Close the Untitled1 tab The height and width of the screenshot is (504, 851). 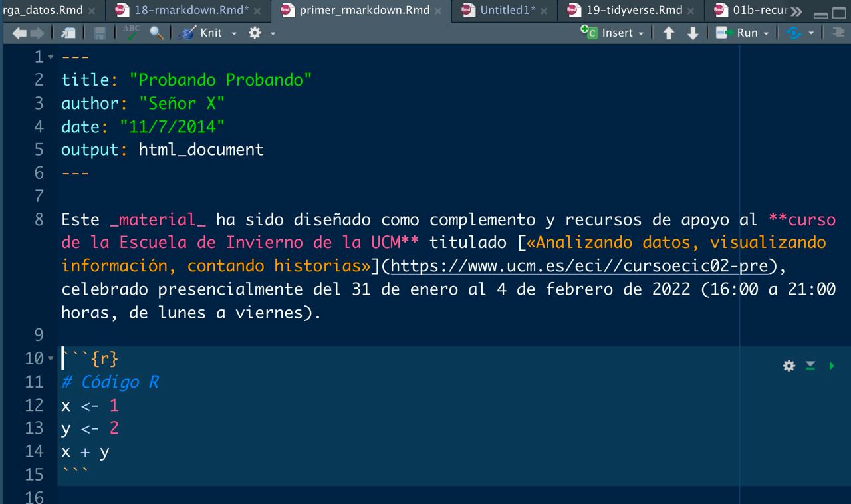point(544,11)
